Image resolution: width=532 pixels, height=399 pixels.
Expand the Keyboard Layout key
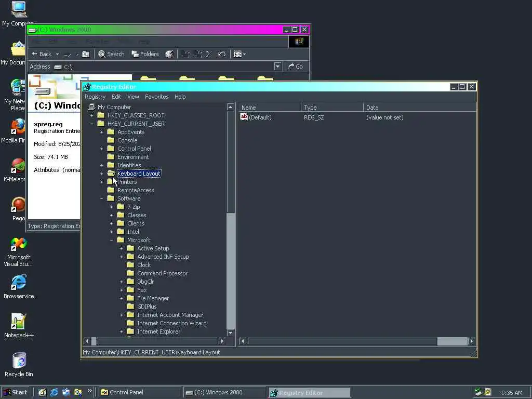(x=101, y=174)
